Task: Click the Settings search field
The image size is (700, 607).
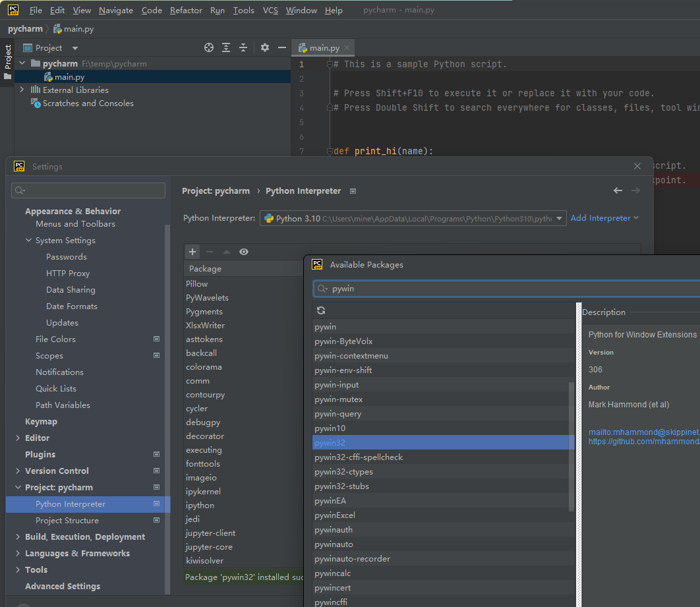Action: point(88,190)
